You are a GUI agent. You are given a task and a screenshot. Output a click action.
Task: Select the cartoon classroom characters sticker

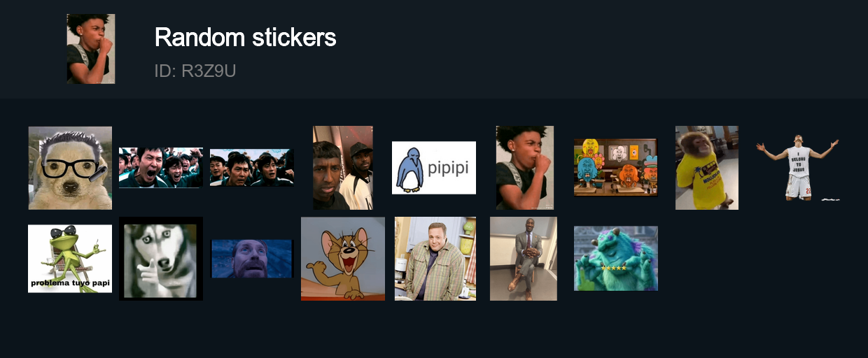(x=616, y=168)
